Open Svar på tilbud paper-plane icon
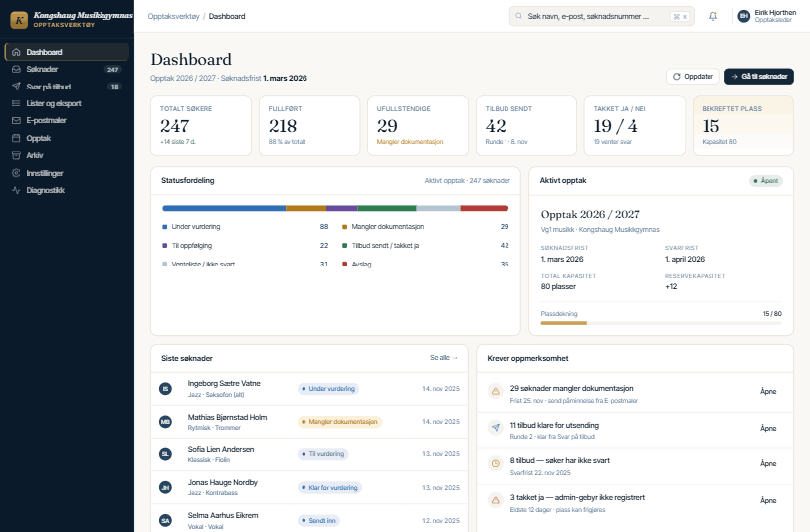Viewport: 810px width, 532px height. click(16, 87)
